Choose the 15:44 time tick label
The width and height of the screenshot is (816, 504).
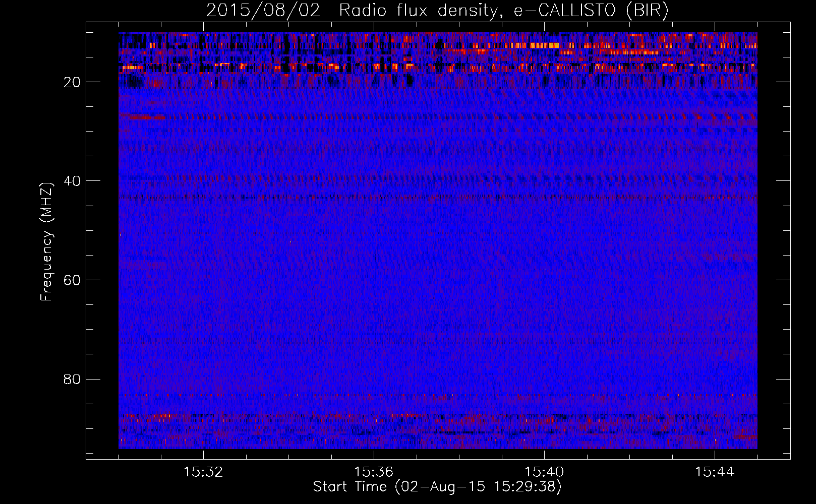coord(715,472)
